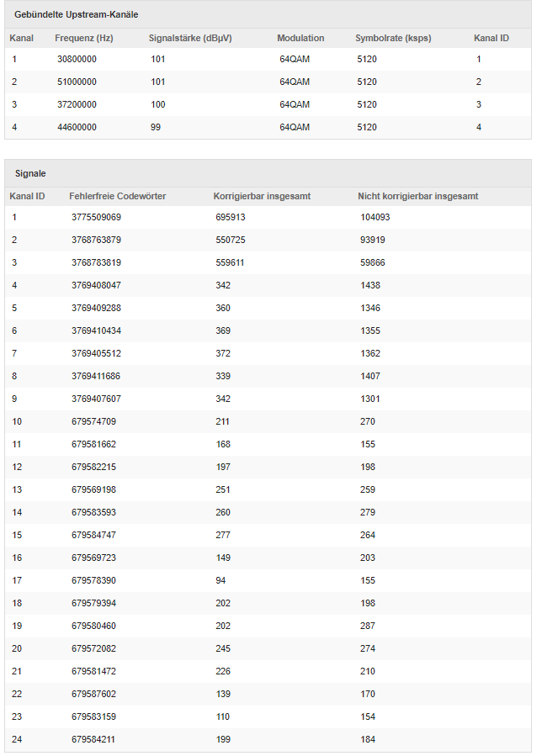This screenshot has height=756, width=542.
Task: Select the uncorrectable count 104093
Action: point(375,218)
